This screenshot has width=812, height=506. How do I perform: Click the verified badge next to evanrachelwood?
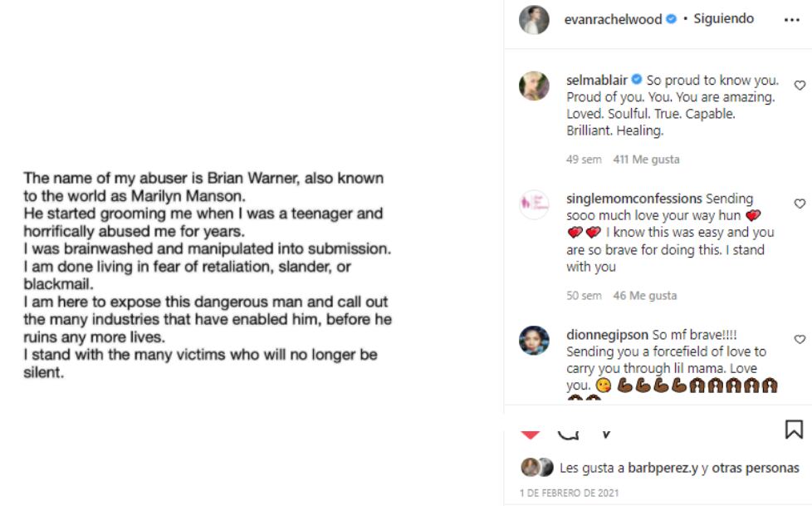point(672,19)
